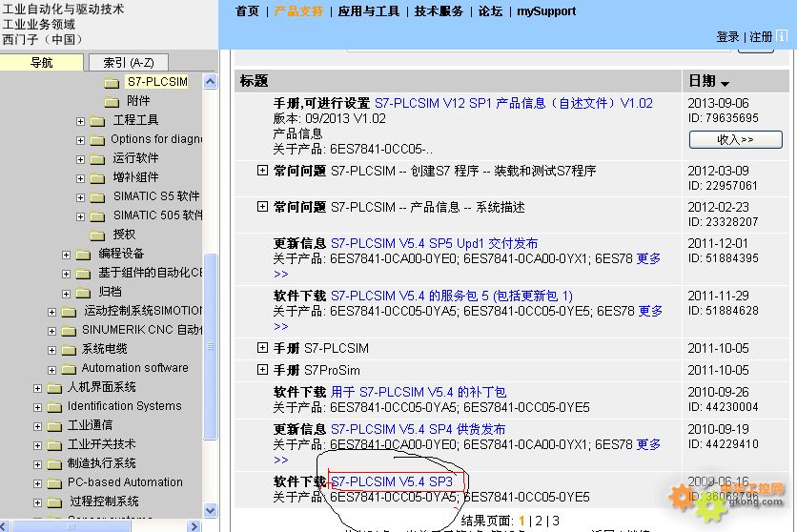This screenshot has width=797, height=532.
Task: Expand the 运动控制系统SIMOTION tree node
Action: [51, 312]
